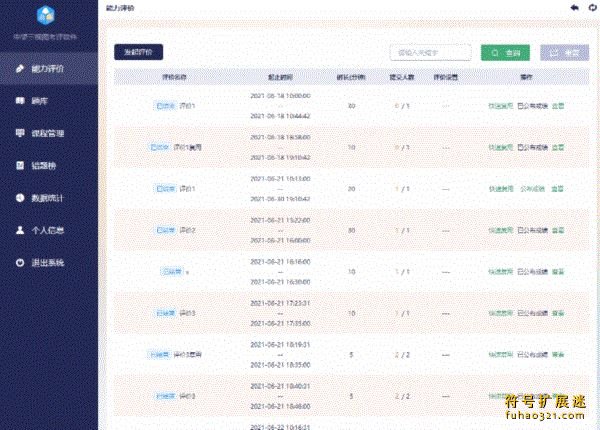Click the 提交人数 column header

pos(402,77)
